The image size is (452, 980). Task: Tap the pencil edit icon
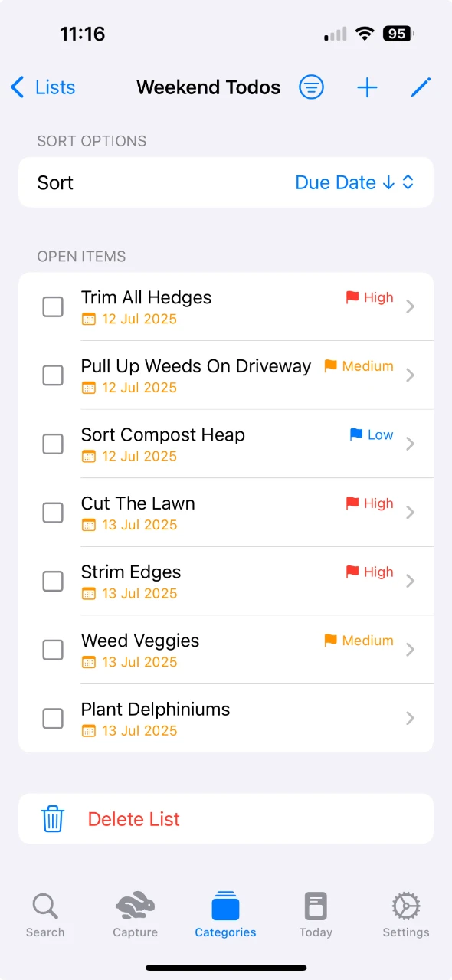(x=421, y=87)
